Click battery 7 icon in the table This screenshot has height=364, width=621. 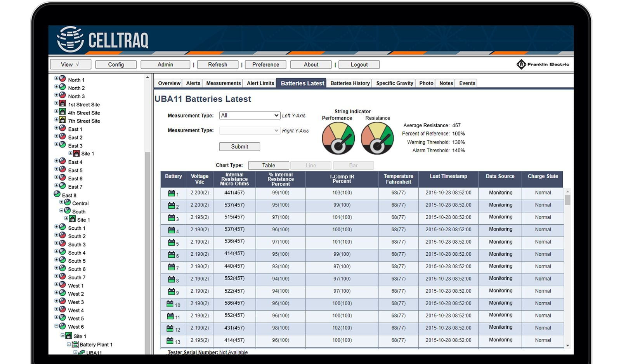point(172,267)
